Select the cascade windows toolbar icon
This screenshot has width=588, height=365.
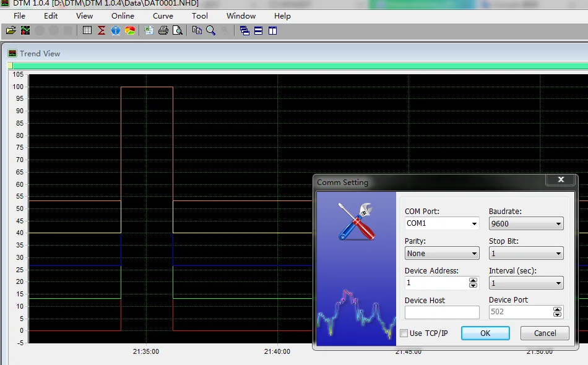pos(244,31)
